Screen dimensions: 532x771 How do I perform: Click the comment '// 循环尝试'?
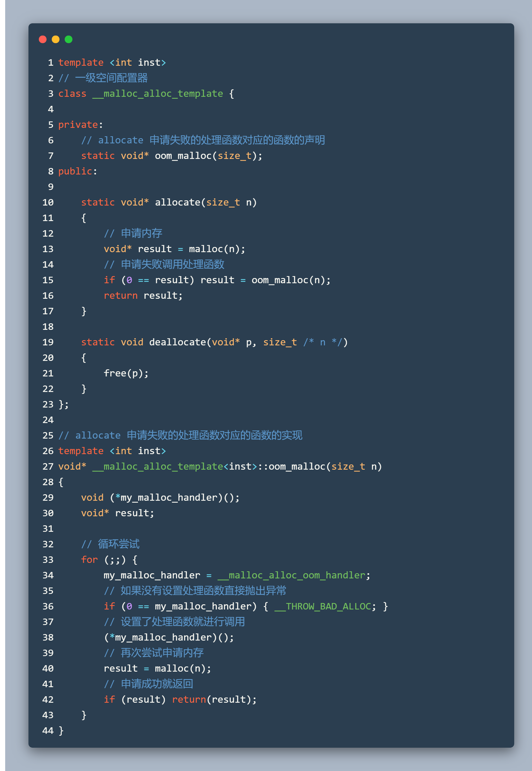(110, 544)
